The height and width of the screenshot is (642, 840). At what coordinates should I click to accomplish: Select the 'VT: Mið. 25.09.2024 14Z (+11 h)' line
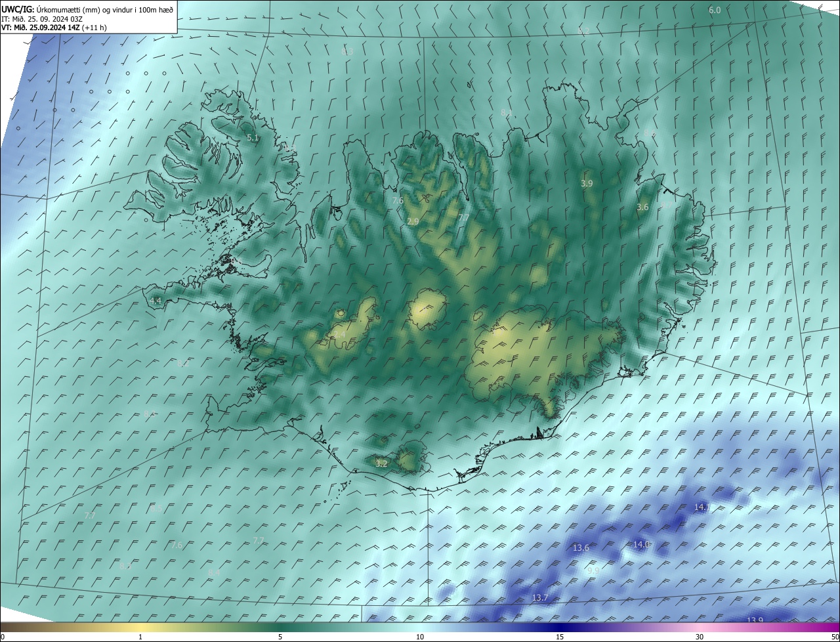54,28
